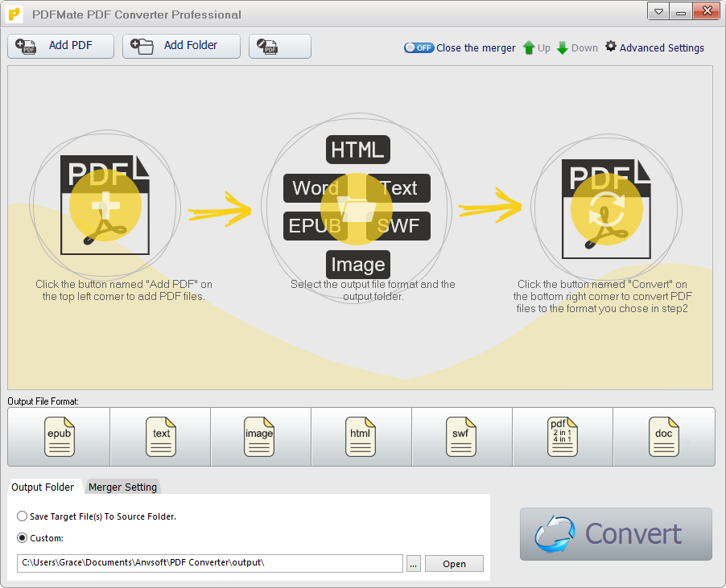Click the output folder path field
The image size is (726, 588).
tap(210, 563)
